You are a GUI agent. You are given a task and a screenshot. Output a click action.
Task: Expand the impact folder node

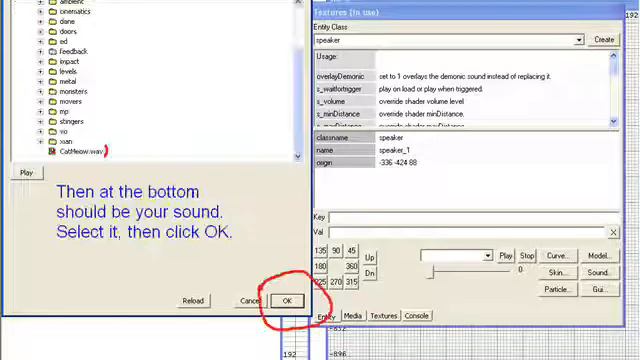click(40, 62)
